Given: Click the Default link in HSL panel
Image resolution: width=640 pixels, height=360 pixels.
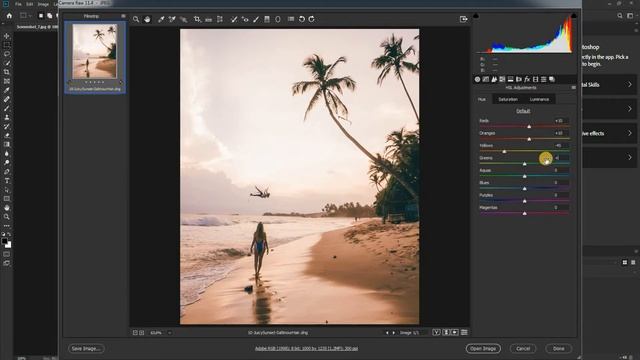Looking at the screenshot, I should pyautogui.click(x=523, y=111).
